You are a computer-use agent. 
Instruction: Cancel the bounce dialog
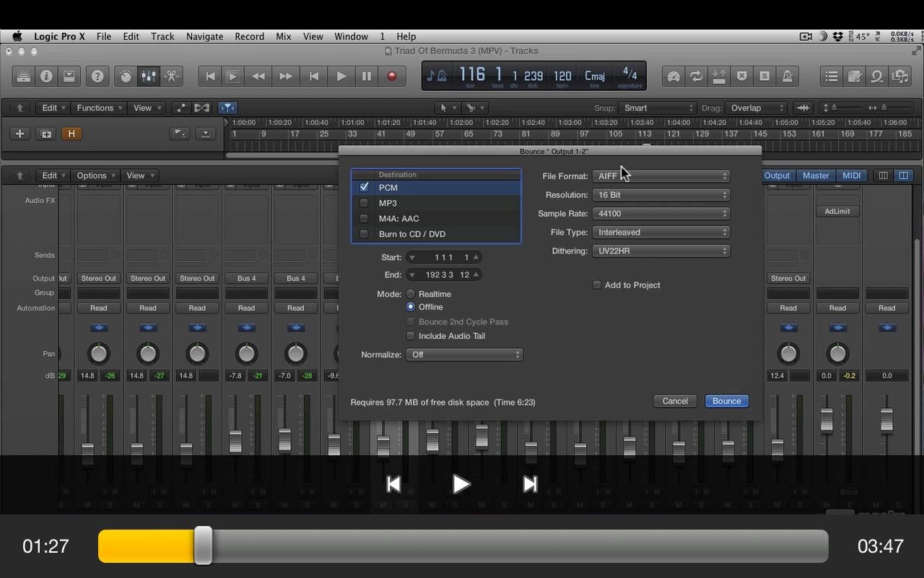(675, 401)
